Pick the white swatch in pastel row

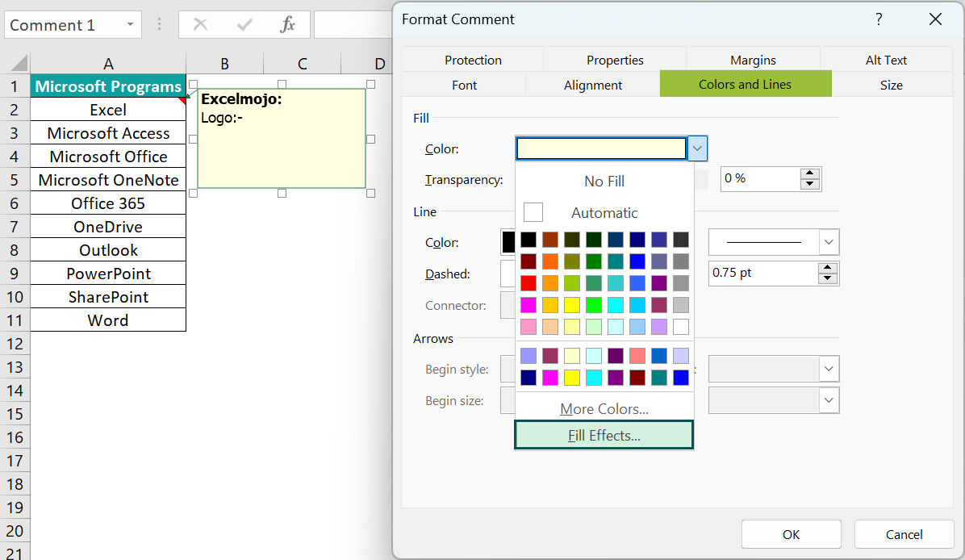tap(681, 327)
